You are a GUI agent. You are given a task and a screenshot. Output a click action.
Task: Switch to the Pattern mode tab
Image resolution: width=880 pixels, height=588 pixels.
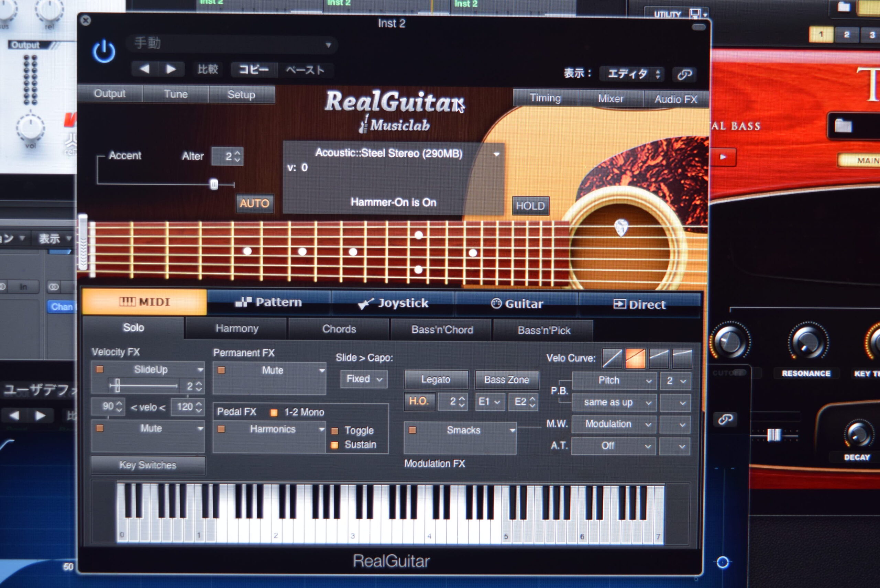pyautogui.click(x=268, y=302)
